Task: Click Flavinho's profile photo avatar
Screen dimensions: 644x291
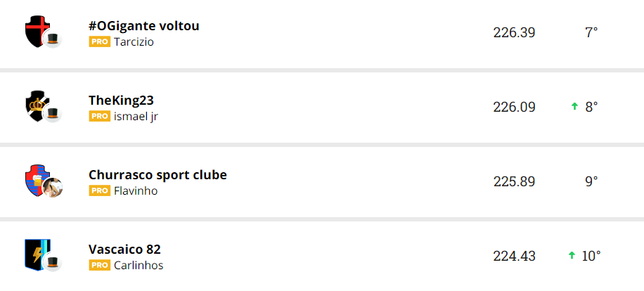Action: coord(53,188)
